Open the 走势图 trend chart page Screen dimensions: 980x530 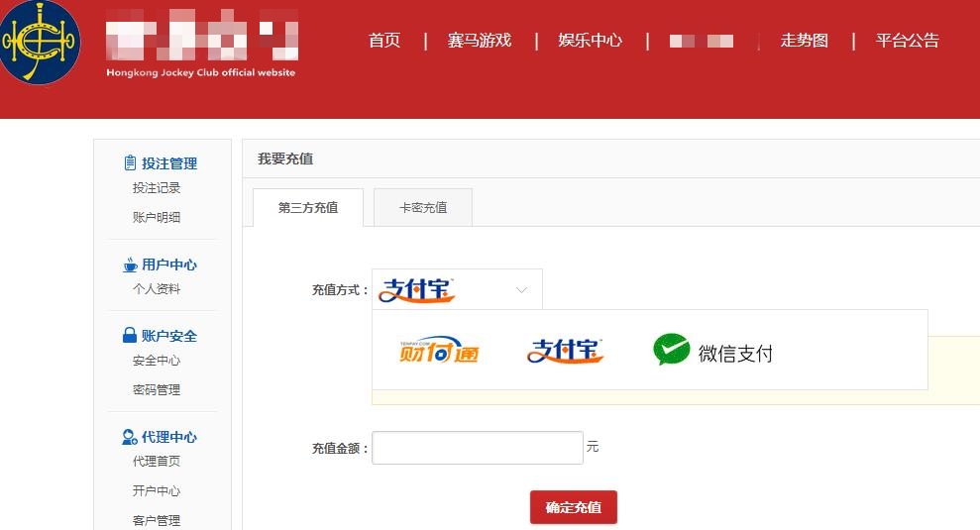coord(805,41)
